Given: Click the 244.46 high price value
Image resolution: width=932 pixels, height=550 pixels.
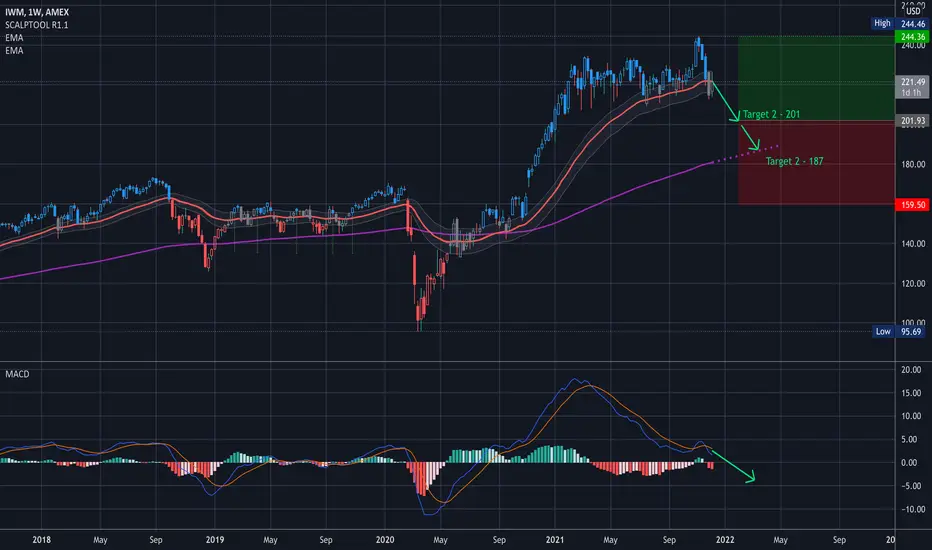Looking at the screenshot, I should (x=912, y=24).
